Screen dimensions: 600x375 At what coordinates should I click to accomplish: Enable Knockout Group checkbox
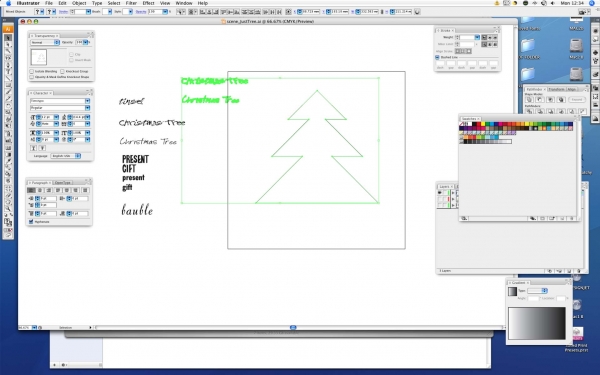pos(62,72)
